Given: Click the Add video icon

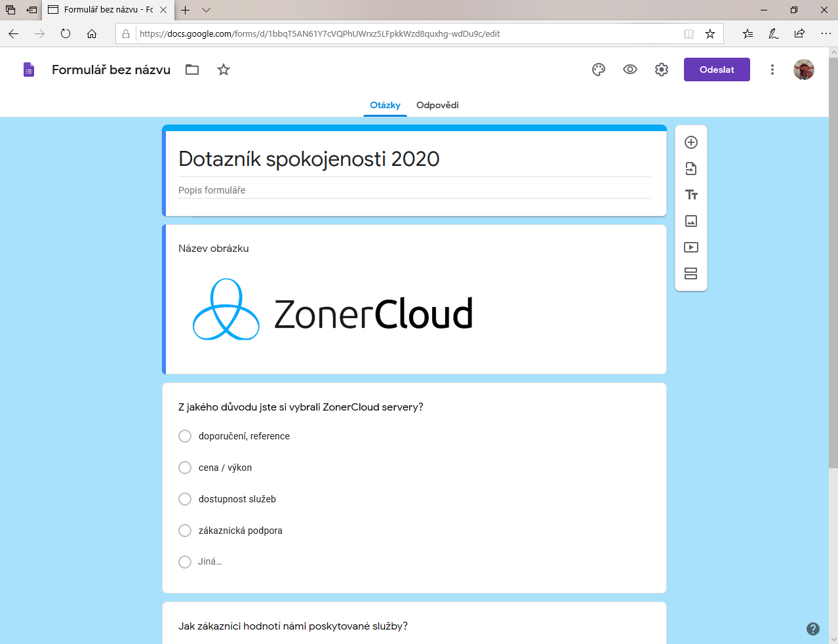Looking at the screenshot, I should 690,247.
